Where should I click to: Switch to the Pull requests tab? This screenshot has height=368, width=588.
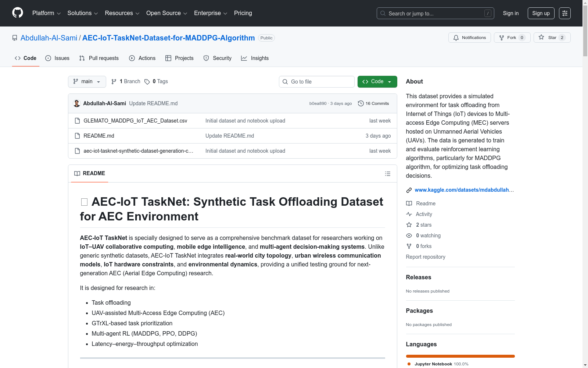point(99,58)
